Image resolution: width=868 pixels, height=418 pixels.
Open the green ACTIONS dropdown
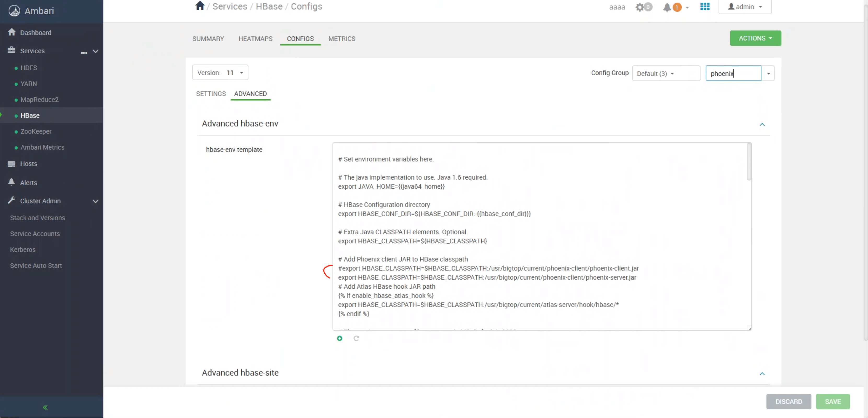pos(755,38)
